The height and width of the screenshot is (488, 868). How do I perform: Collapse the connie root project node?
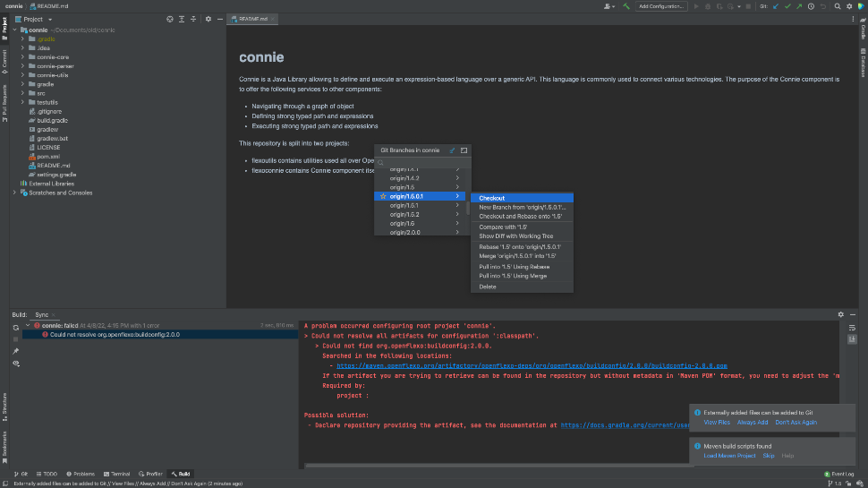[x=14, y=30]
